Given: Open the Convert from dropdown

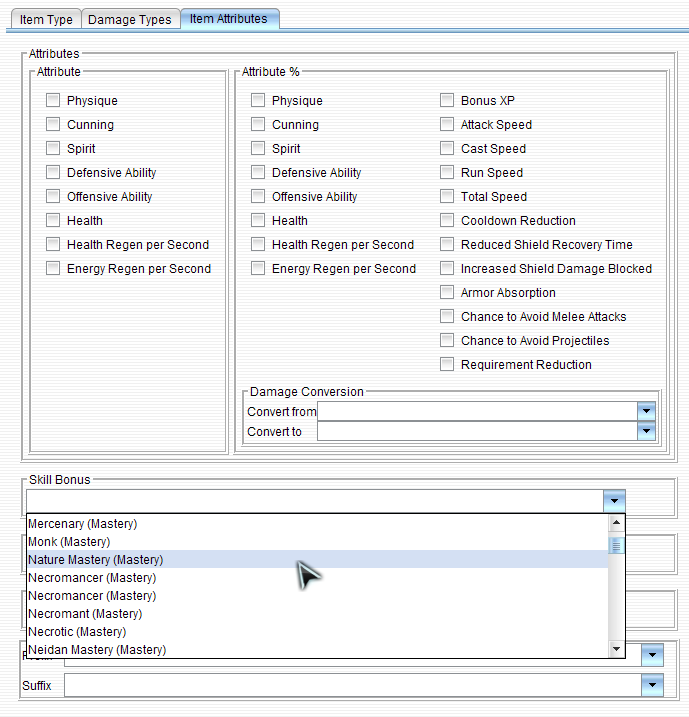Looking at the screenshot, I should pos(645,411).
